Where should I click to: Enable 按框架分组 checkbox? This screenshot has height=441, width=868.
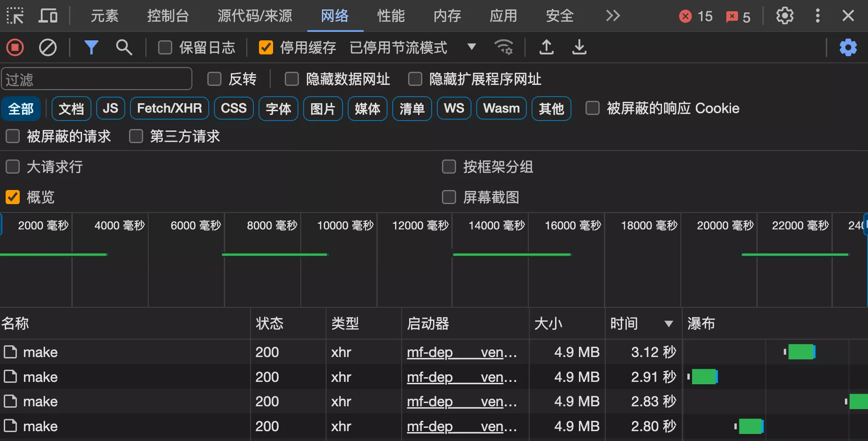click(449, 167)
